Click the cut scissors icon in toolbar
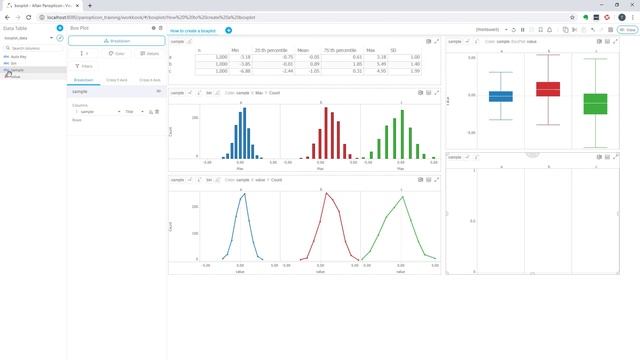This screenshot has height=360, width=640. click(x=574, y=30)
